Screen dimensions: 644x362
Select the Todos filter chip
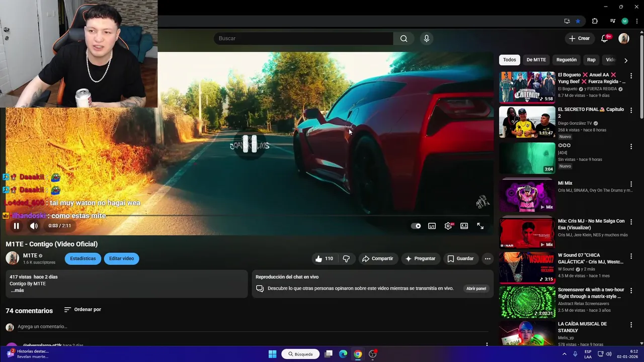[x=510, y=60]
